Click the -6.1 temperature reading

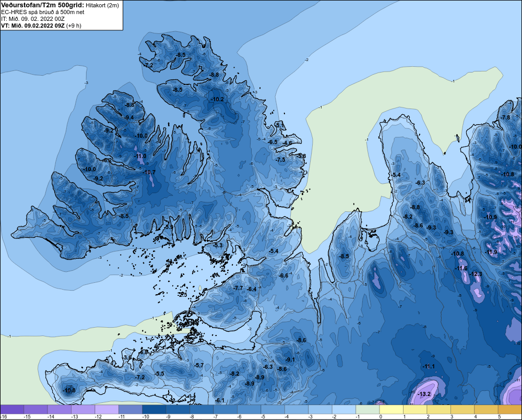tap(219, 400)
